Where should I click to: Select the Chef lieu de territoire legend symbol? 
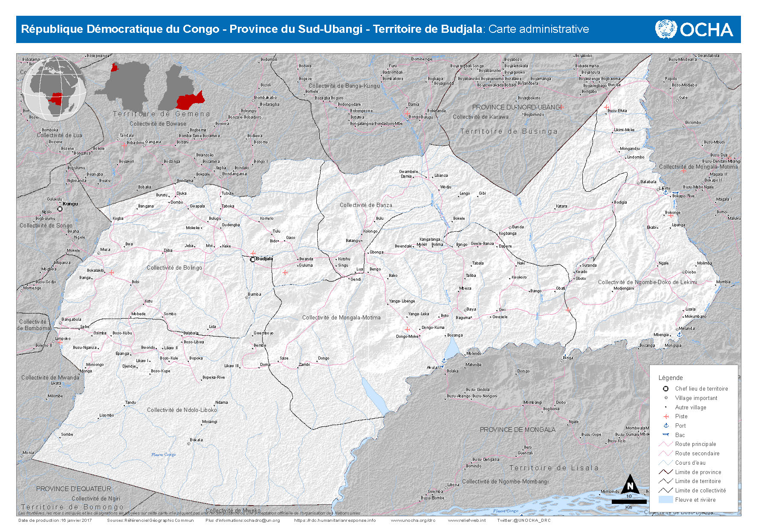click(x=665, y=388)
